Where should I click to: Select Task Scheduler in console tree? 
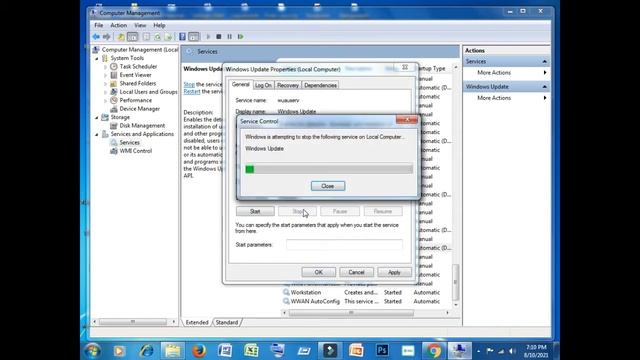(x=138, y=67)
